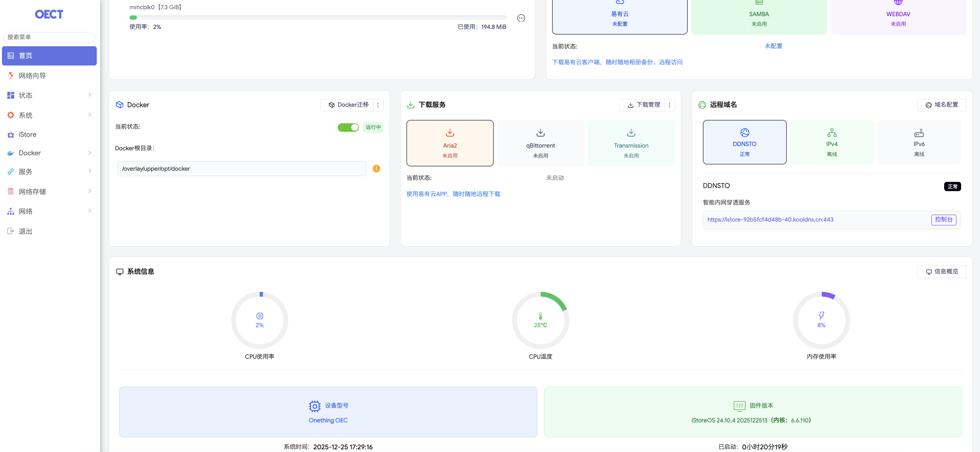
Task: Toggle the Docker running status switch
Action: coord(348,127)
